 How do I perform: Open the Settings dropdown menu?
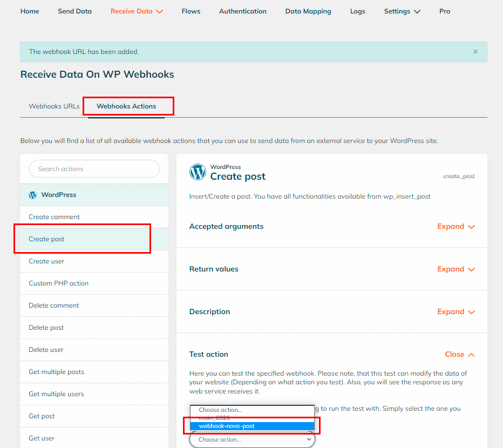tap(402, 11)
